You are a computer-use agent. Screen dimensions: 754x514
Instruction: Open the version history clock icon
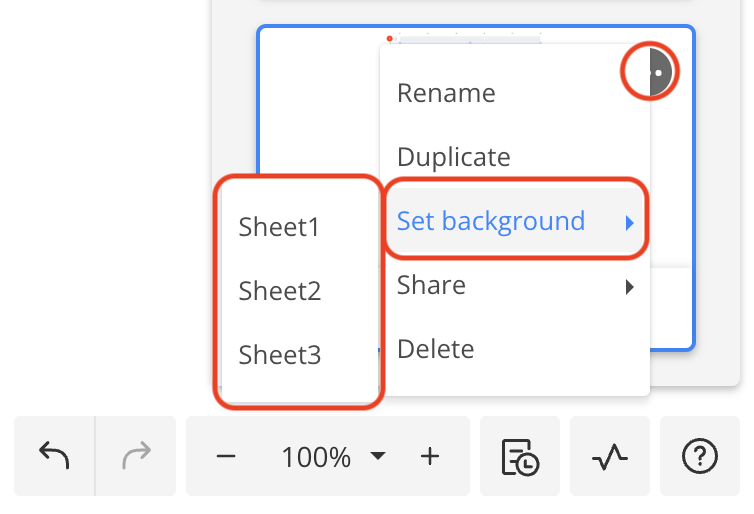(x=520, y=457)
